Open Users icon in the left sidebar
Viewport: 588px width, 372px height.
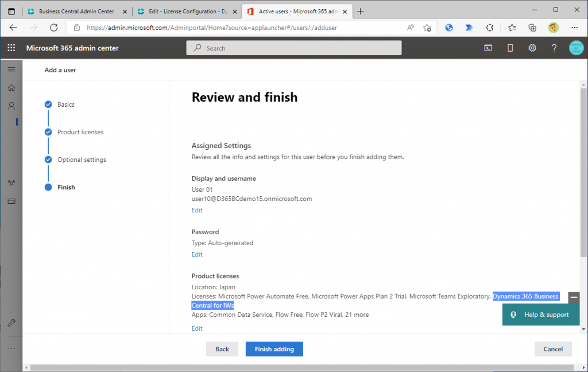11,106
